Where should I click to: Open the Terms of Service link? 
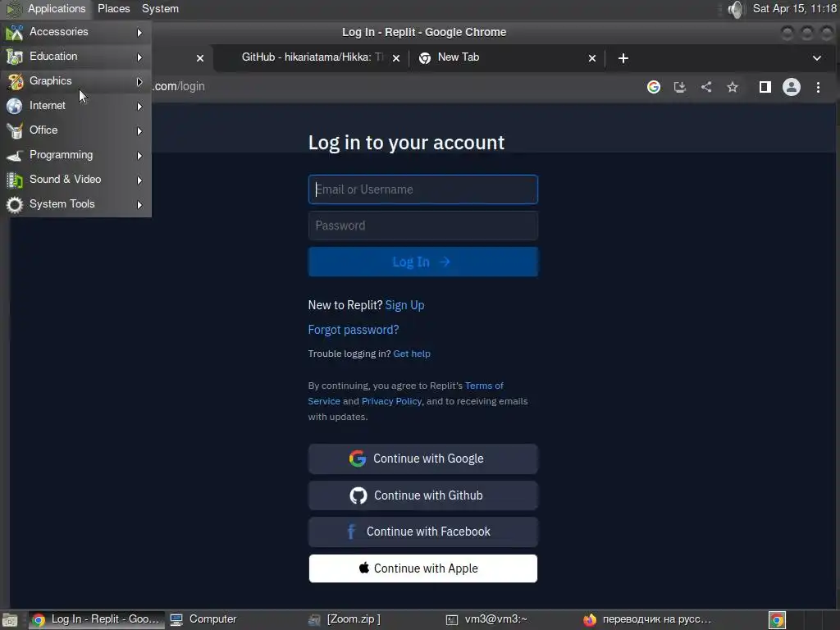click(405, 393)
